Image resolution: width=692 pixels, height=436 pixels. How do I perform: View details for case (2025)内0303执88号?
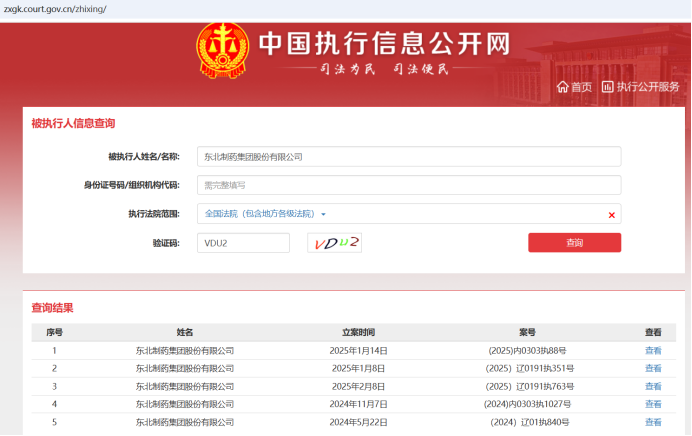(x=653, y=351)
